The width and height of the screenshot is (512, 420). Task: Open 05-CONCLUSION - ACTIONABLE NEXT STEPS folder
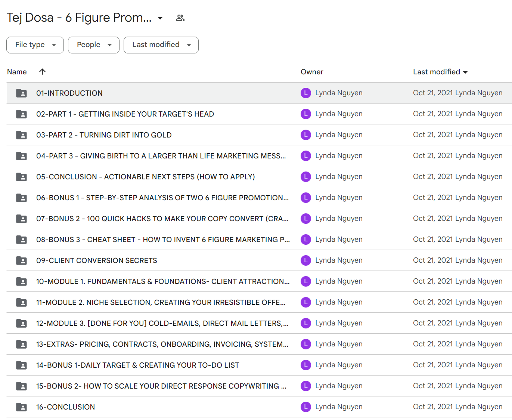pyautogui.click(x=146, y=177)
